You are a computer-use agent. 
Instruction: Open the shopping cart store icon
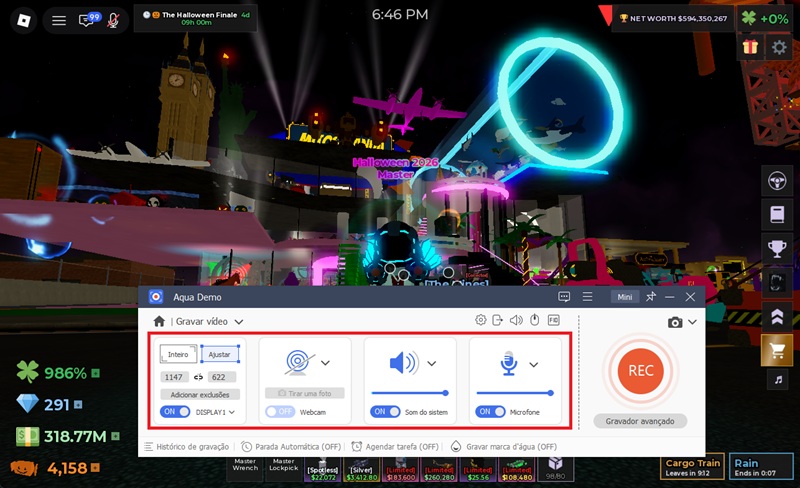tap(777, 350)
